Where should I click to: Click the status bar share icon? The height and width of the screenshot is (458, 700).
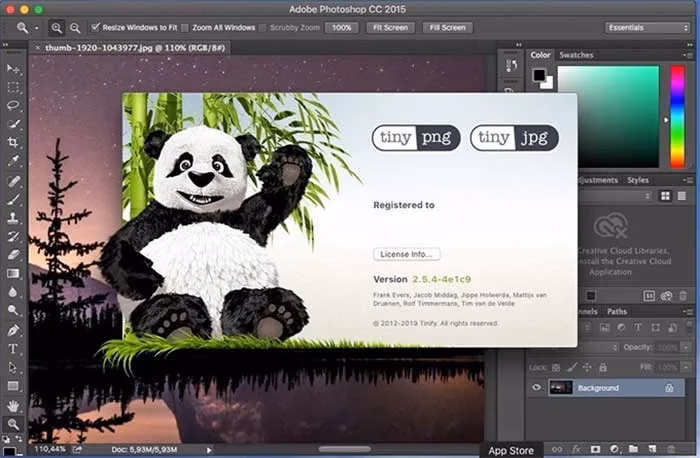click(78, 450)
